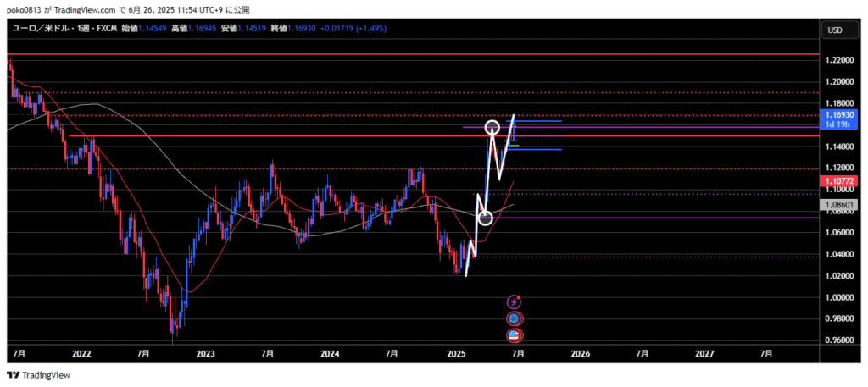Select the upper white circle marker on the chart

coord(492,128)
